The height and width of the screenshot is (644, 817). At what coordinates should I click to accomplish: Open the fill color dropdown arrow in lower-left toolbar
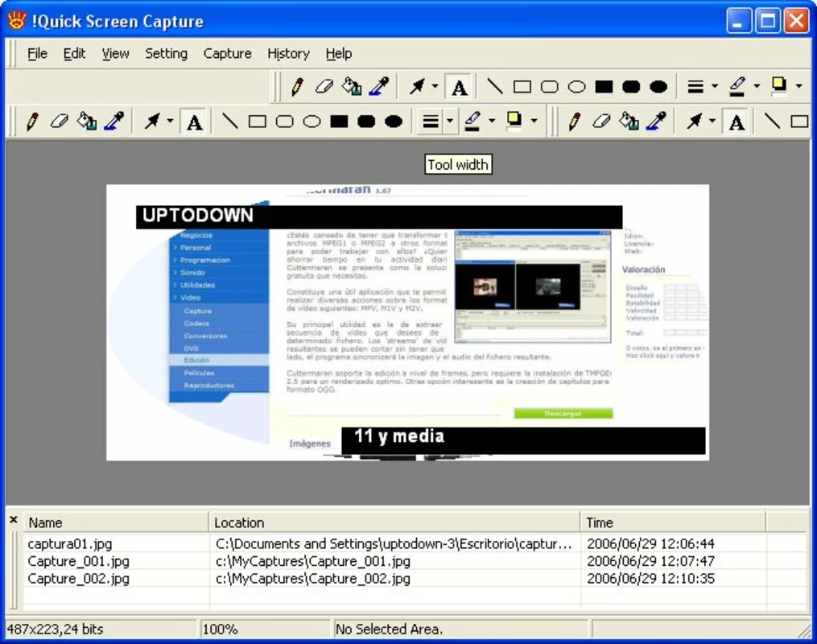click(534, 122)
